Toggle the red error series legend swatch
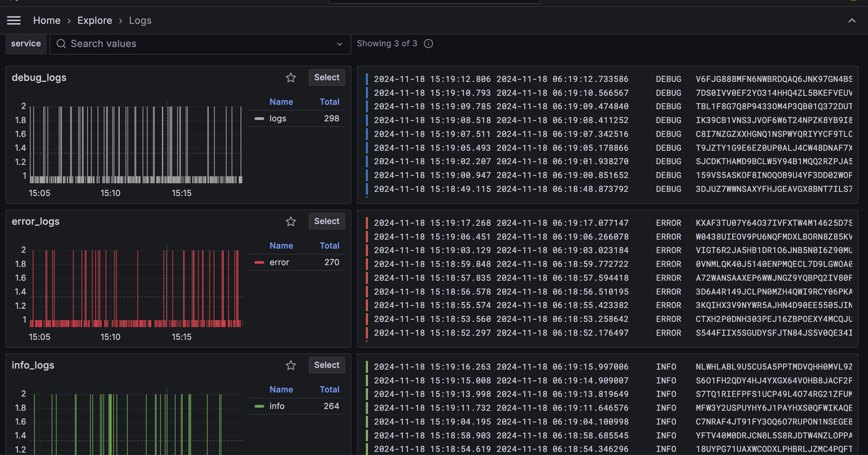The height and width of the screenshot is (455, 868). point(259,262)
